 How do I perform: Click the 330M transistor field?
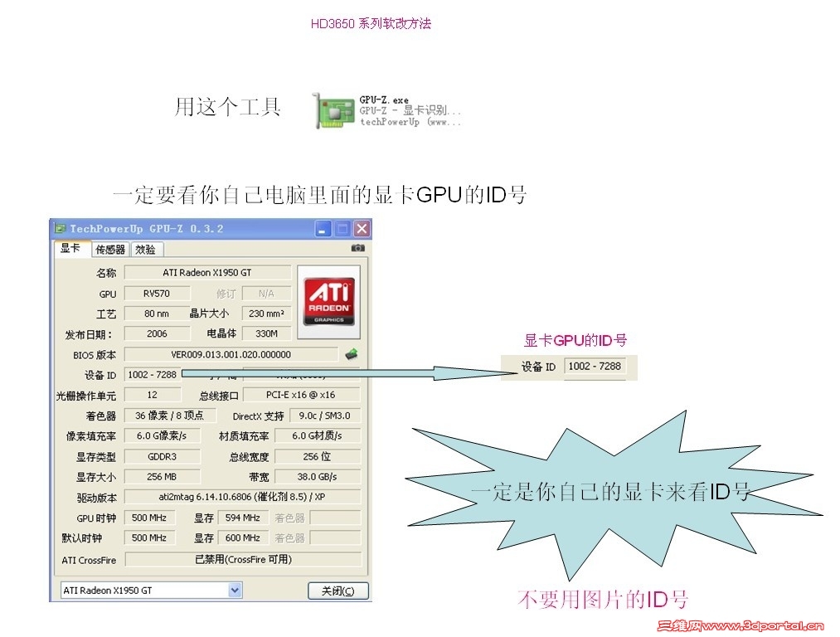pyautogui.click(x=266, y=333)
